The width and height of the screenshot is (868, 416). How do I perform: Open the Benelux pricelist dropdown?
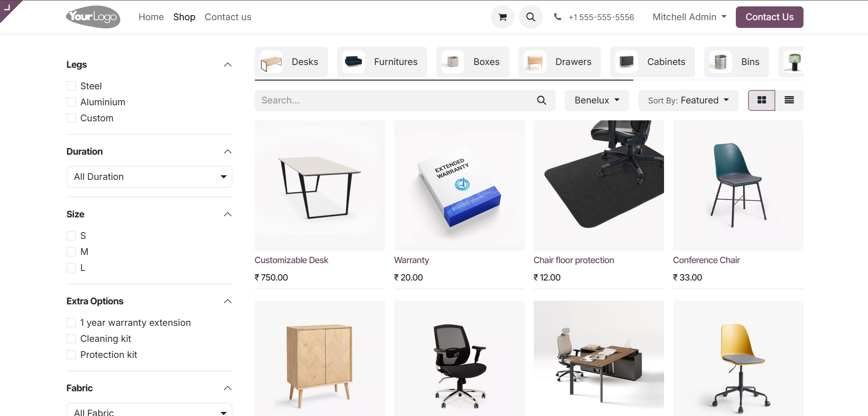[x=597, y=100]
